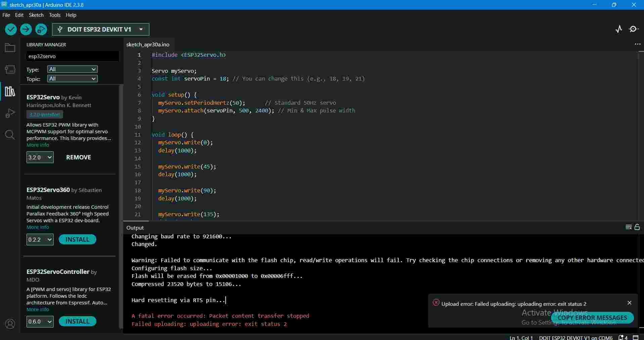Toggle the Library Manager sidebar icon

coord(10,91)
